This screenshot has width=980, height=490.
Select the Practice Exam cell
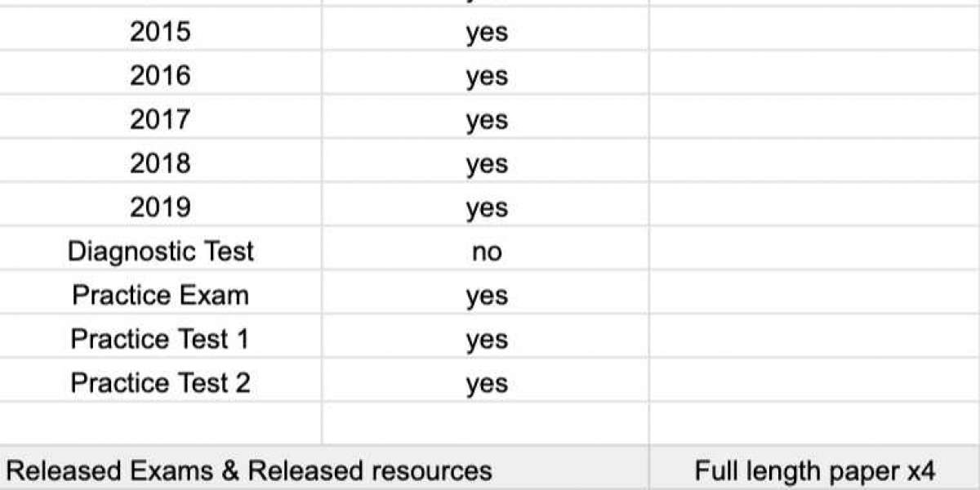160,295
